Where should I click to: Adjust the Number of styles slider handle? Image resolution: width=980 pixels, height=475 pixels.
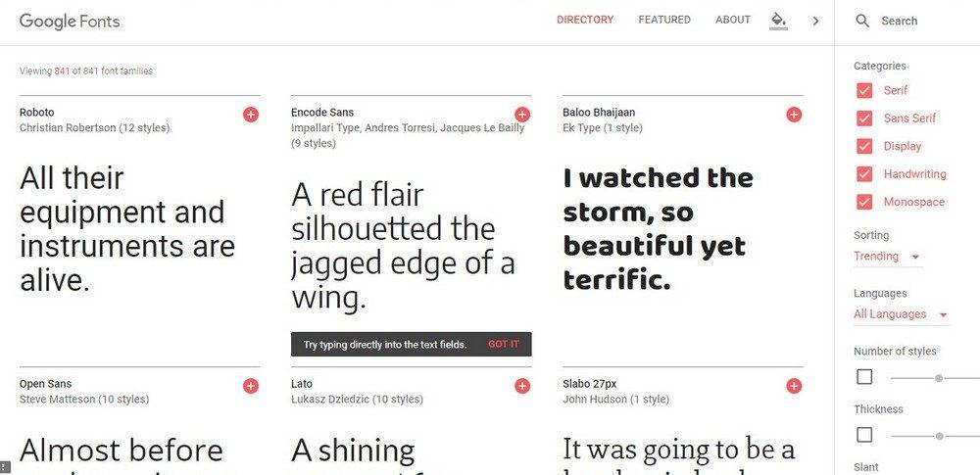[x=938, y=378]
